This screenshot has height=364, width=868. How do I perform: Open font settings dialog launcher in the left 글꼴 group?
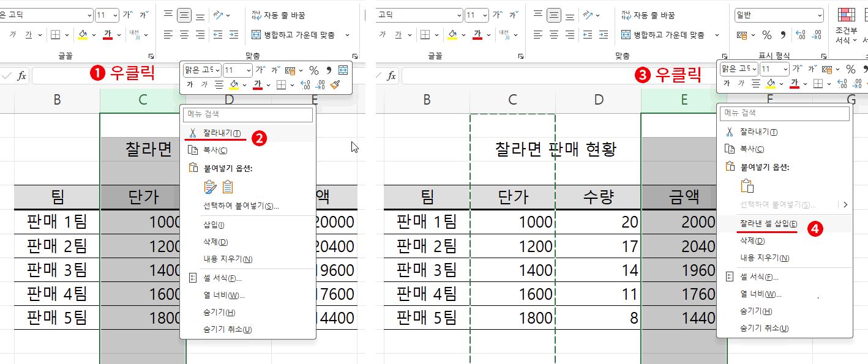[151, 56]
